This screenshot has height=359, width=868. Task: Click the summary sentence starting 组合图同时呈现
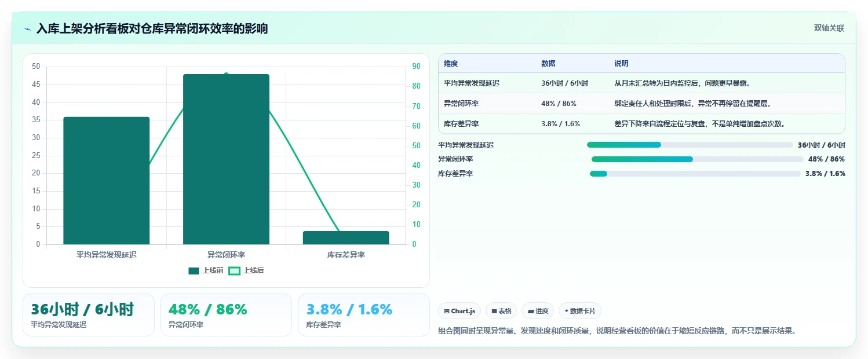[618, 331]
